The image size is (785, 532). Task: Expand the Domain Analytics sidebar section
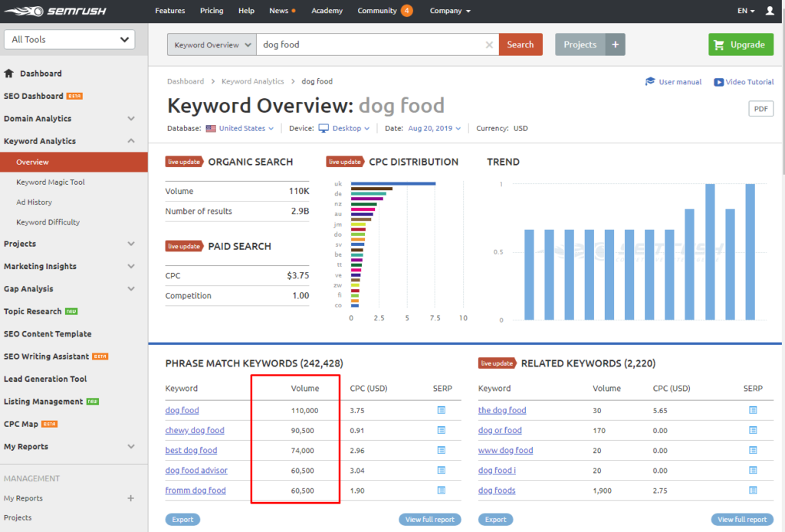pos(130,119)
